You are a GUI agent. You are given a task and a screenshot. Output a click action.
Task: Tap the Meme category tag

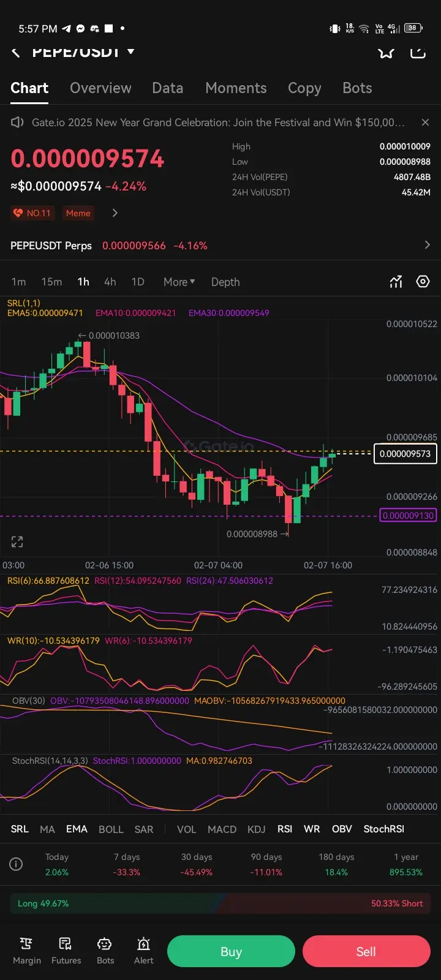(78, 213)
